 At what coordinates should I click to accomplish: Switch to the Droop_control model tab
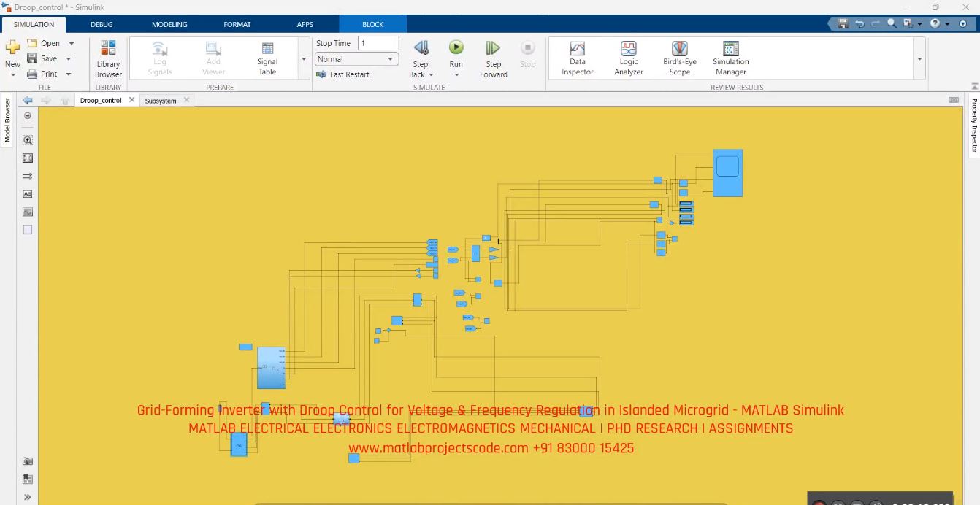coord(101,101)
